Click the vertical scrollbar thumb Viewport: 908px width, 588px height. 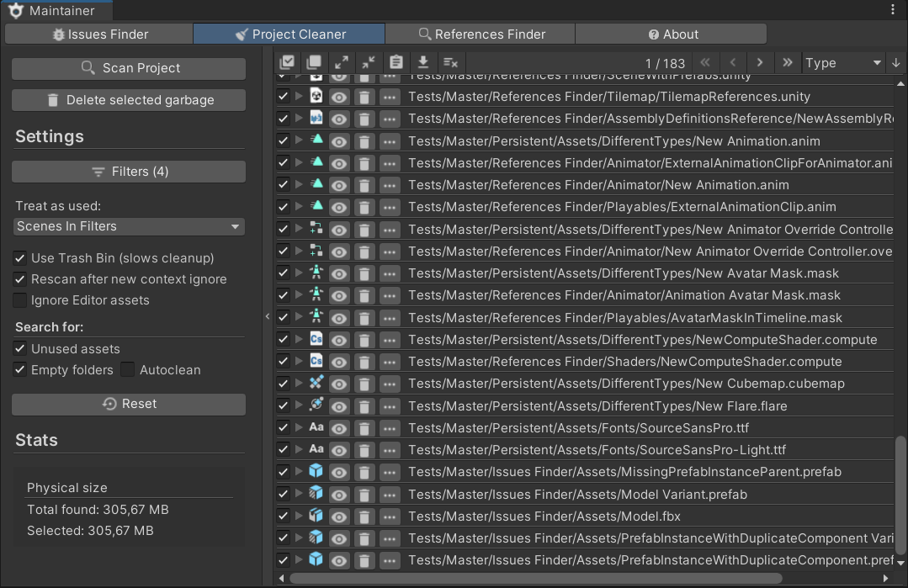[900, 495]
